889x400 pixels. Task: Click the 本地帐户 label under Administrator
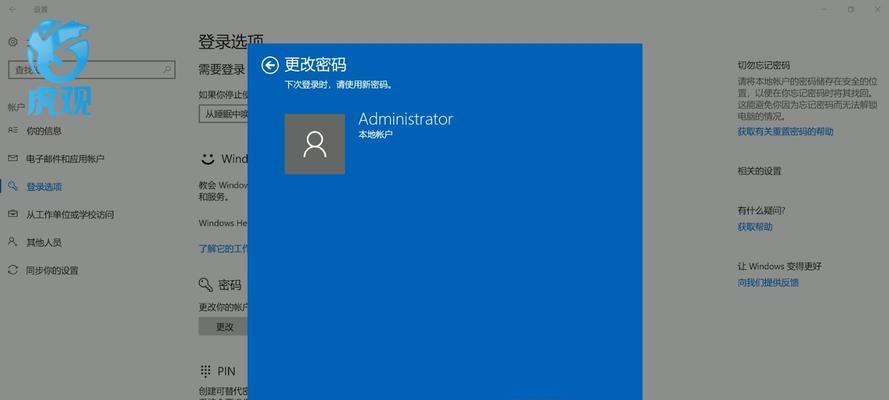click(375, 135)
